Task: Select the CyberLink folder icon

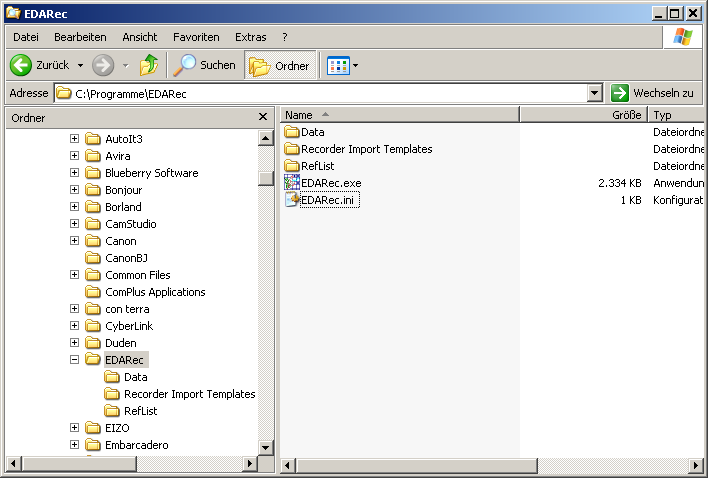Action: pos(93,326)
